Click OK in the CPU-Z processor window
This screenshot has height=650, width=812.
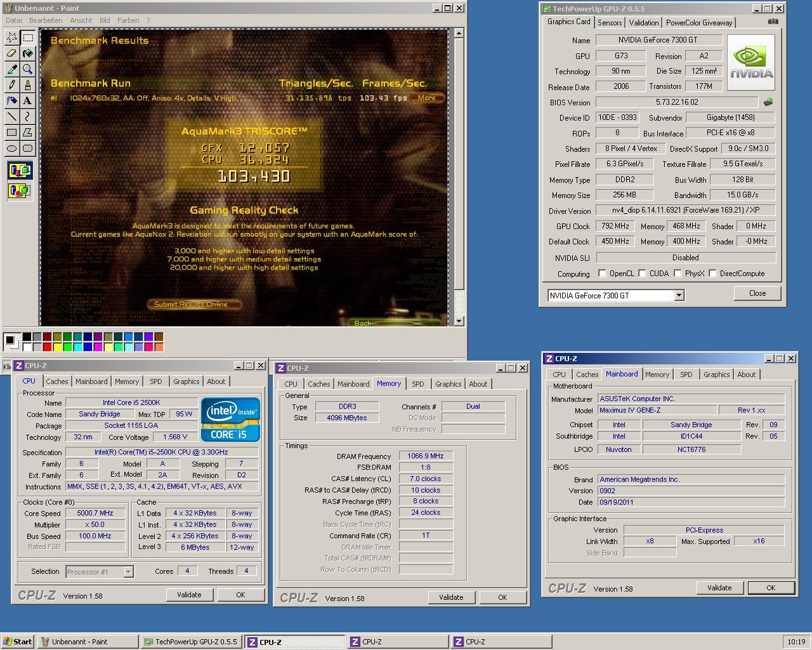coord(240,595)
